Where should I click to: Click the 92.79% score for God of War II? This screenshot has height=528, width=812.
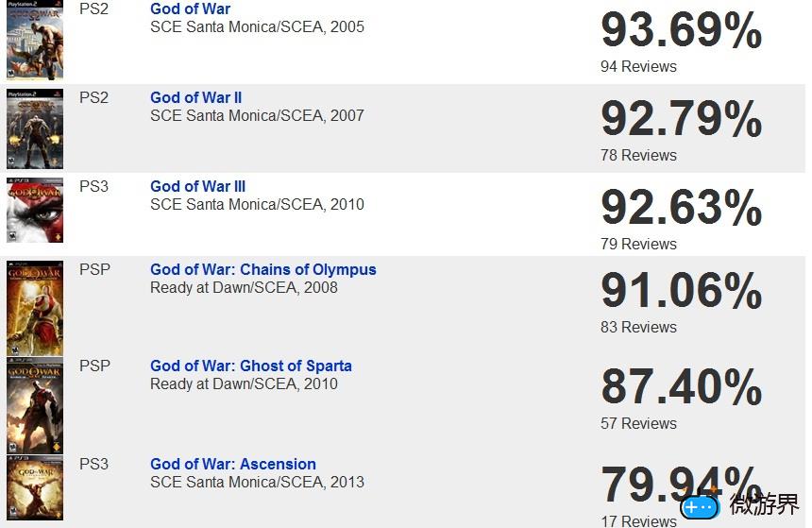[681, 119]
